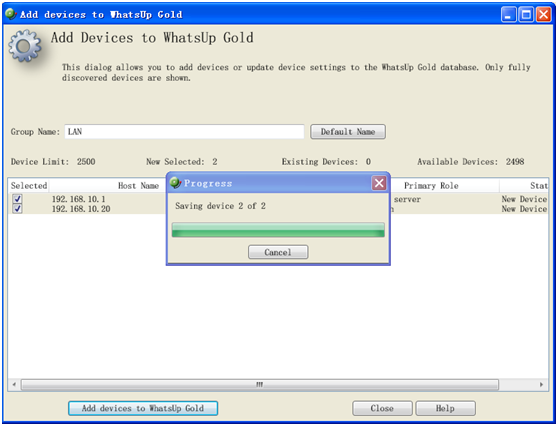Close the Progress dialog

tap(379, 183)
